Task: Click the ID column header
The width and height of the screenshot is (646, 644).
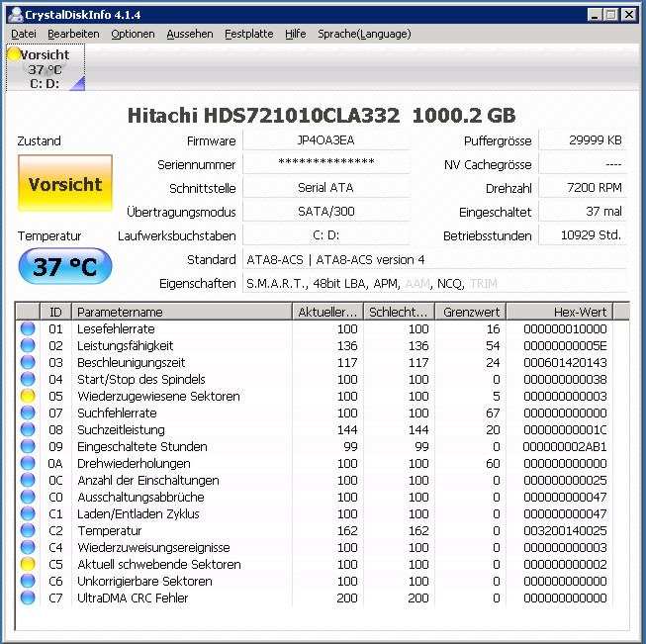Action: click(x=55, y=312)
